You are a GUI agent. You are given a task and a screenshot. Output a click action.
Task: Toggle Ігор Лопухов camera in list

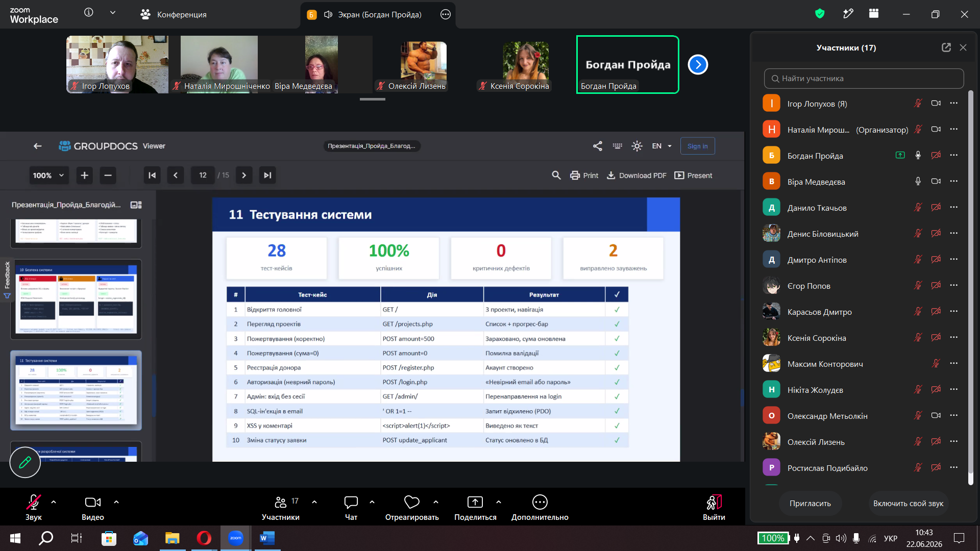click(936, 104)
